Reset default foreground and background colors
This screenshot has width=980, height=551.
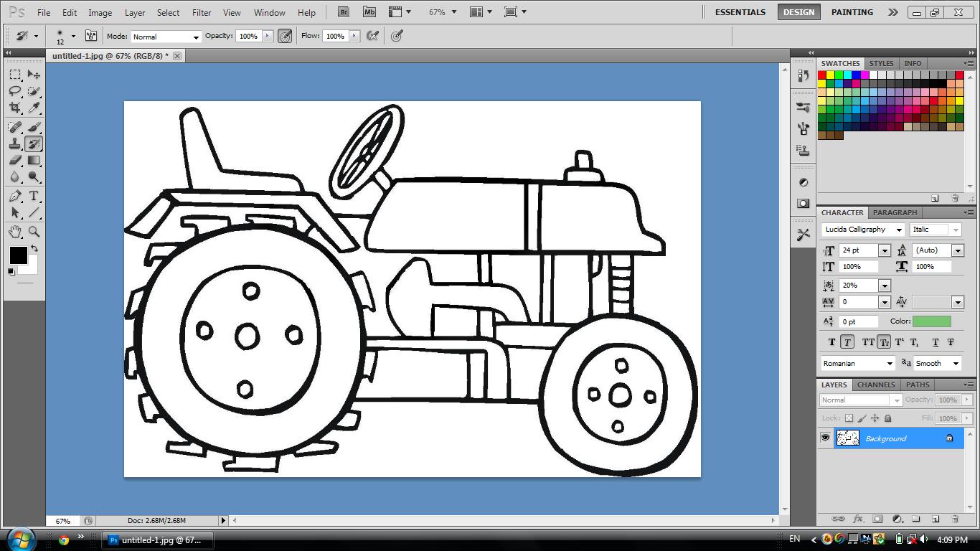point(11,271)
